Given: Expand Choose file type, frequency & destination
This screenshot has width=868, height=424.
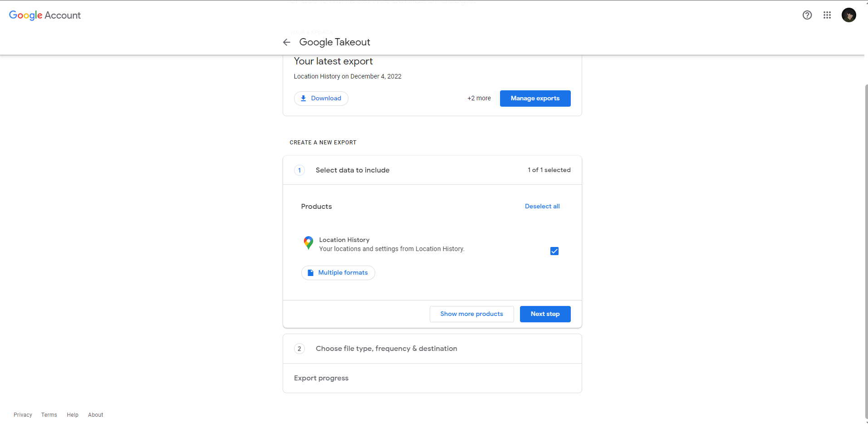Looking at the screenshot, I should [x=432, y=349].
